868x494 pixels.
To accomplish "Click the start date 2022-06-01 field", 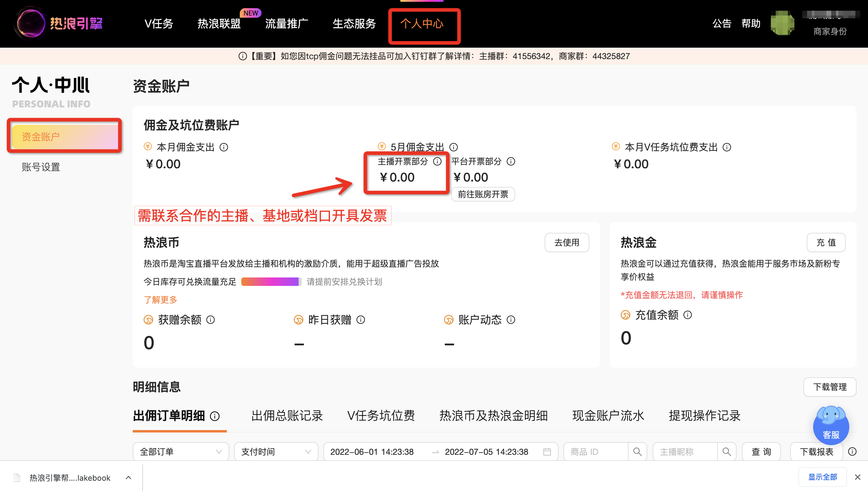I will [x=372, y=451].
